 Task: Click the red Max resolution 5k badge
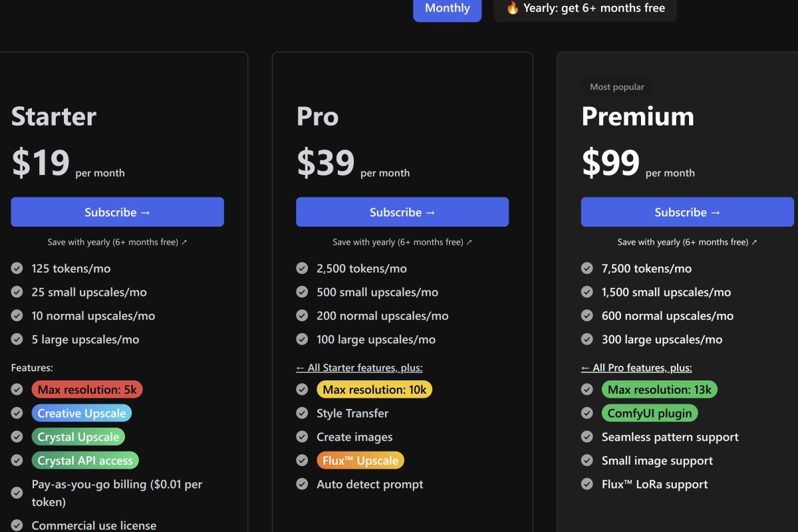pos(87,390)
